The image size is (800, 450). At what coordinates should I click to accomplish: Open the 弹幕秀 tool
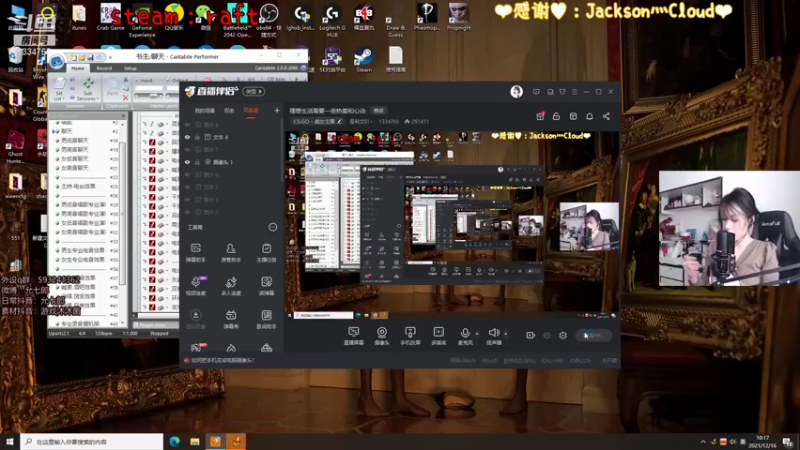(x=231, y=319)
